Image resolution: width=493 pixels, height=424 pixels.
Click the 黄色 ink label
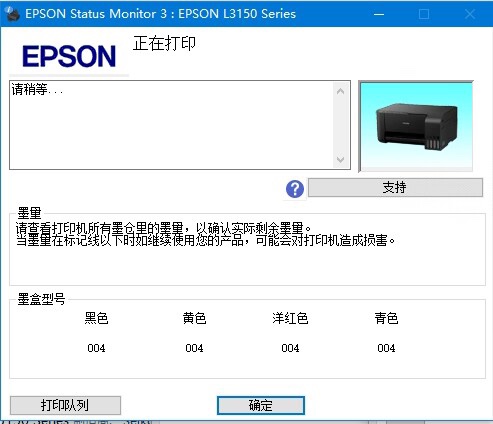[194, 318]
